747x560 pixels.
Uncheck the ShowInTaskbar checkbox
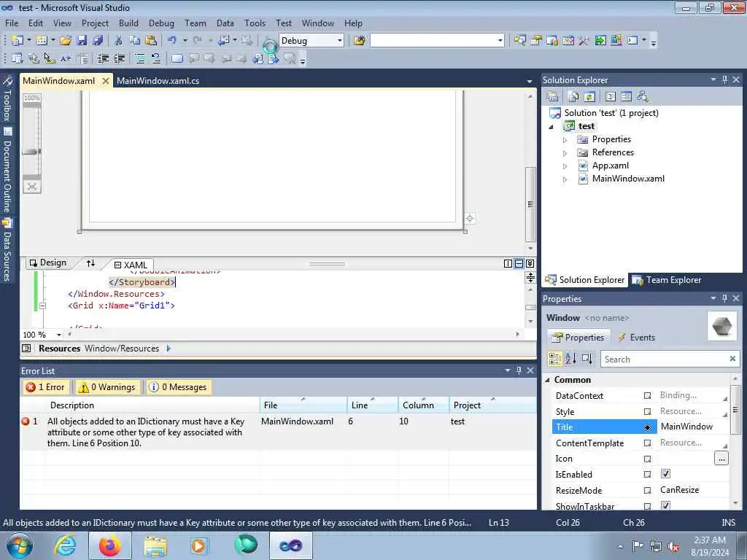(665, 505)
